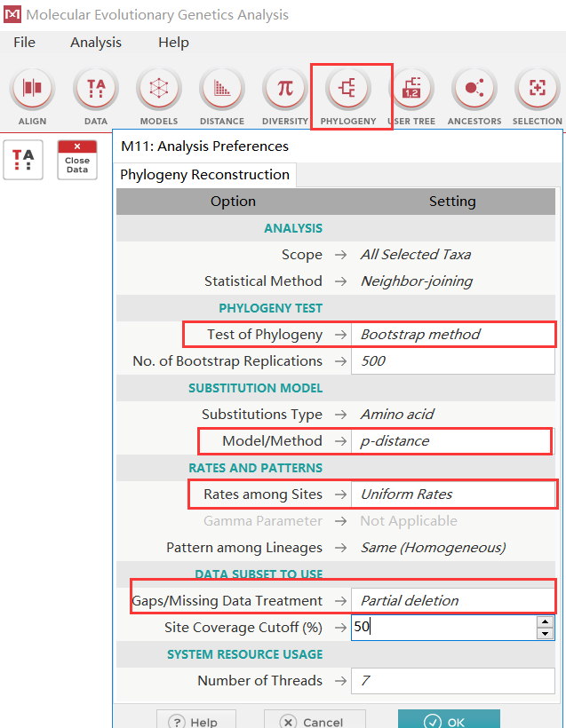The height and width of the screenshot is (728, 566).
Task: Click the Cancel button
Action: point(315,721)
